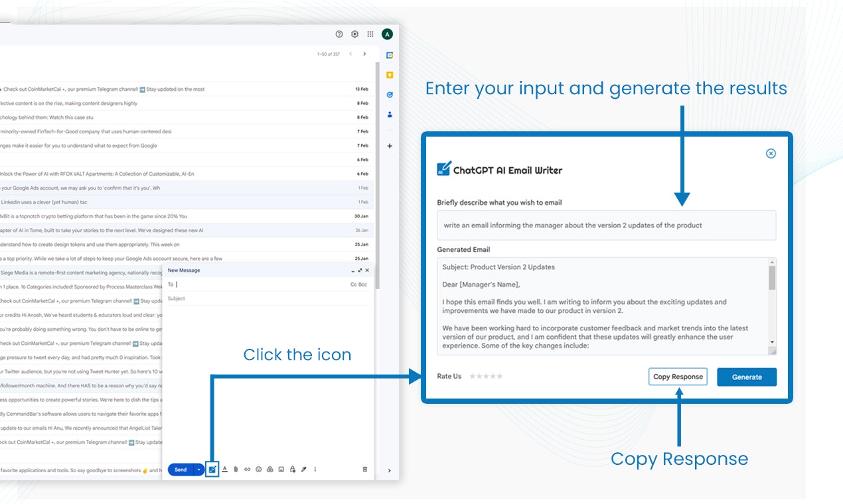Insert files using Google Drive icon
Viewport: 843px width, 504px height.
(x=269, y=470)
